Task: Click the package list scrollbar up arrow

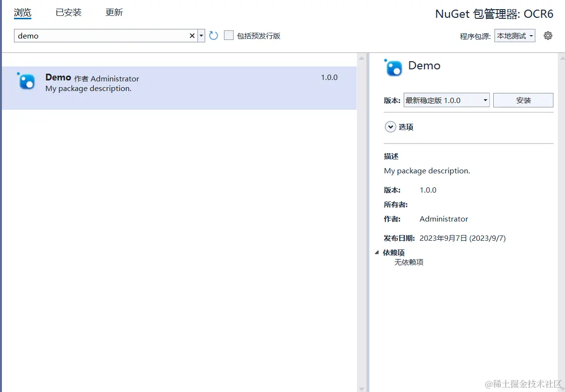Action: [362, 58]
